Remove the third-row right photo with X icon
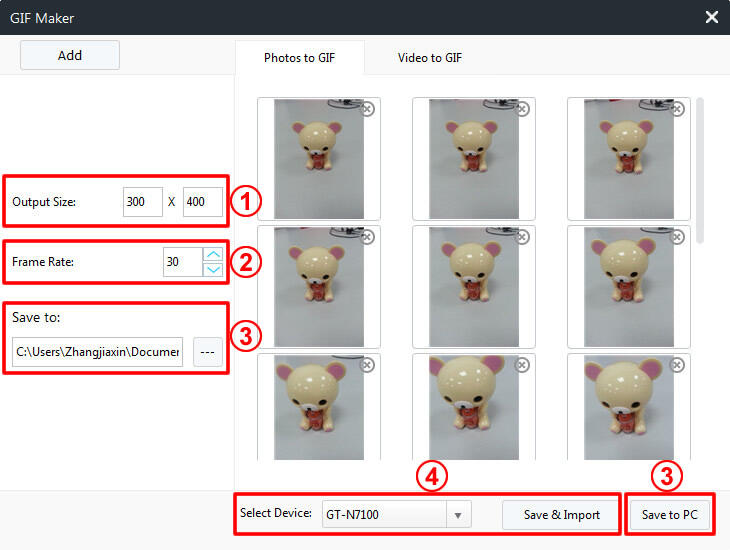Viewport: 730px width, 550px height. 678,365
